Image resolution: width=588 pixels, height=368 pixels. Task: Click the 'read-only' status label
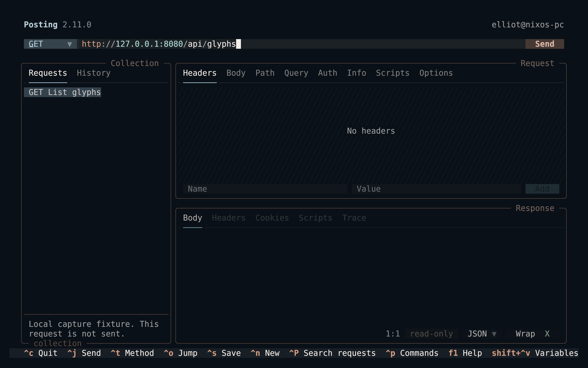pos(432,334)
